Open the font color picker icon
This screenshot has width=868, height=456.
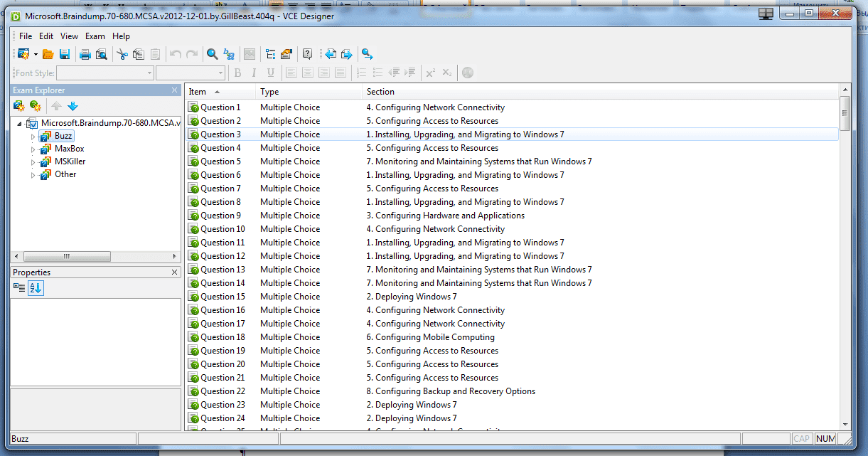point(467,73)
